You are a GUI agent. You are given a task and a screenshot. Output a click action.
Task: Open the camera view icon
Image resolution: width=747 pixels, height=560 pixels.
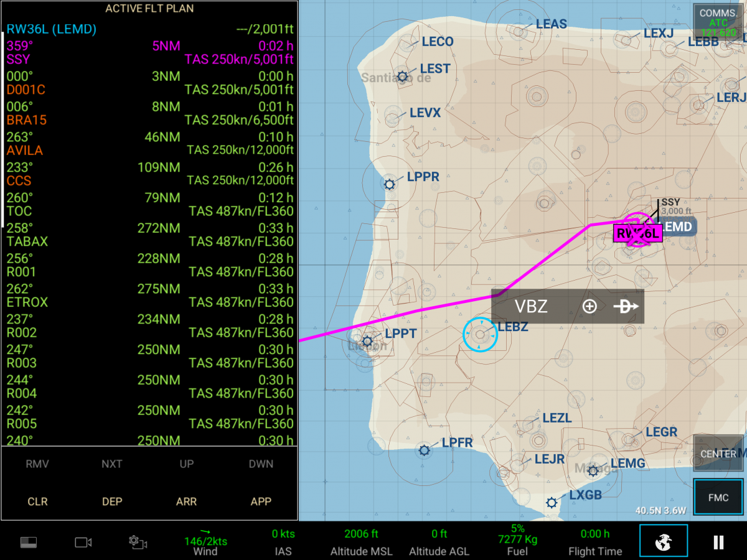(83, 543)
